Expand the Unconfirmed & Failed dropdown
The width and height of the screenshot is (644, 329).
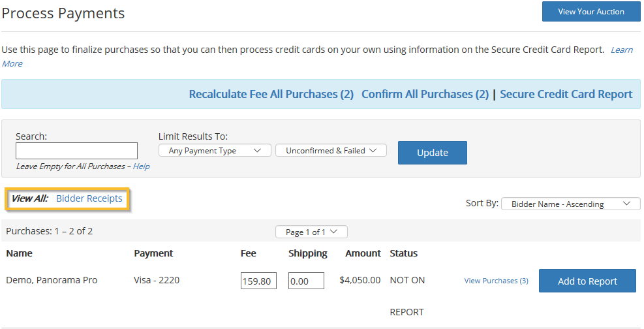point(331,151)
